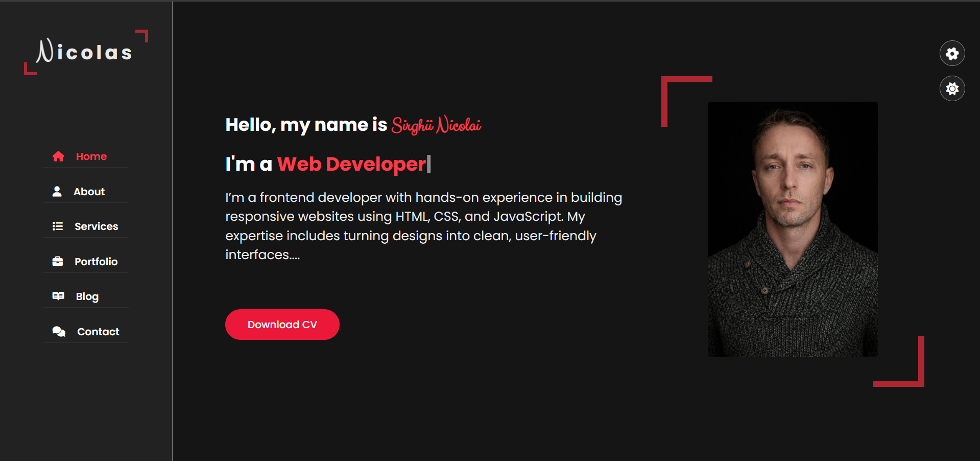Click the Contact chat bubbles icon

[x=59, y=332]
